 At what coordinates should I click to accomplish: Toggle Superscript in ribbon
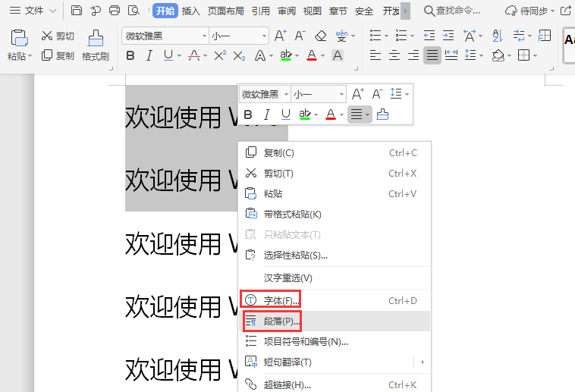tap(220, 56)
